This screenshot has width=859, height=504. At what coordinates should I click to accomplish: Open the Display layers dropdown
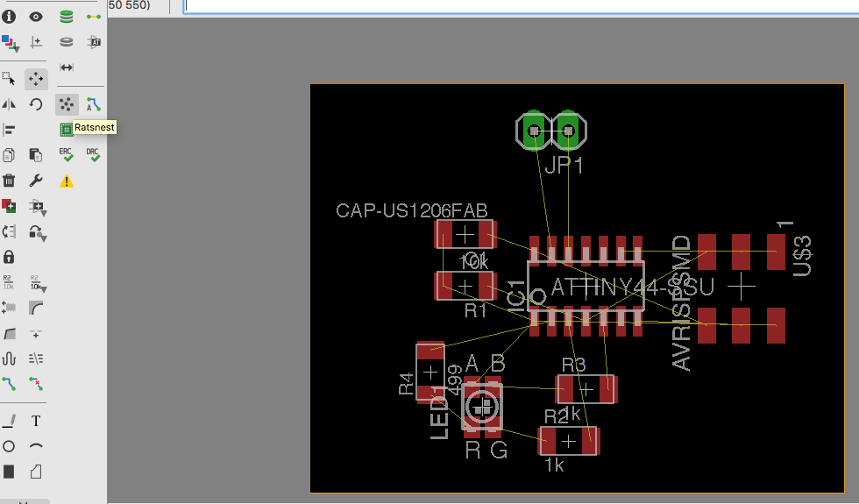coord(10,43)
